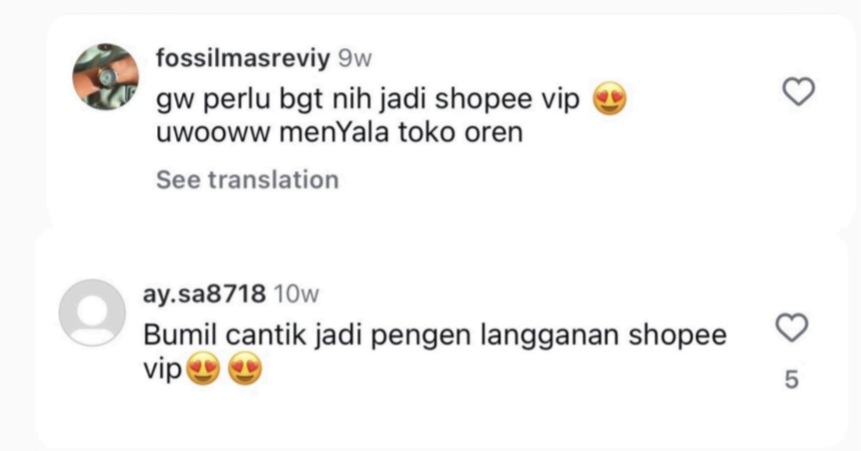861x451 pixels.
Task: Click the words 'toko oren'
Action: pyautogui.click(x=460, y=132)
